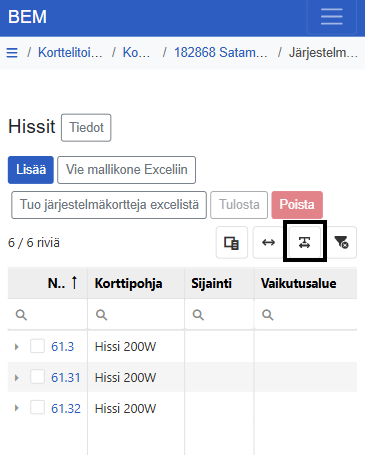The height and width of the screenshot is (455, 365).
Task: Tick the checkbox for row 61.32
Action: tap(37, 408)
